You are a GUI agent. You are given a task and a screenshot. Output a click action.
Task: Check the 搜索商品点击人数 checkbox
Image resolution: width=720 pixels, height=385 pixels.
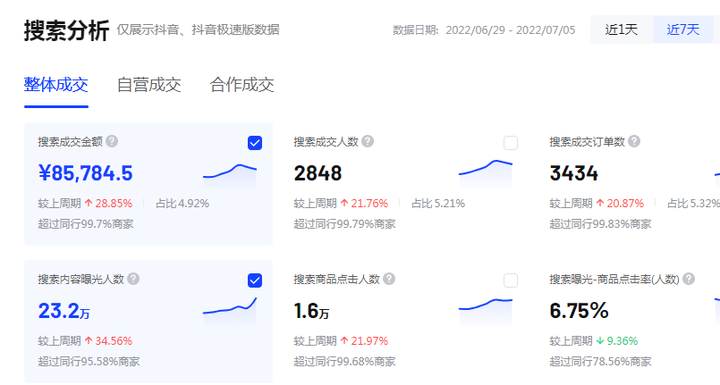coord(511,280)
